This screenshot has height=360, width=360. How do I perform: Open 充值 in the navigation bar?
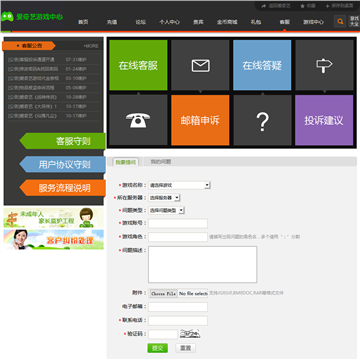click(112, 22)
